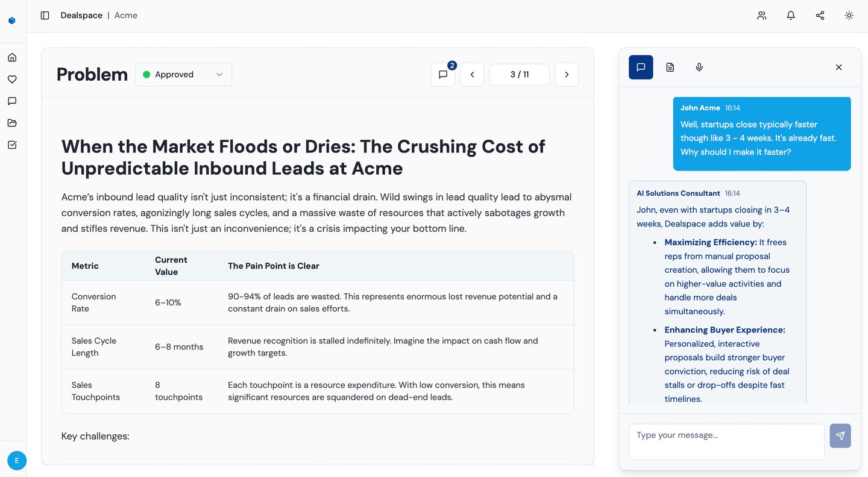The height and width of the screenshot is (477, 868).
Task: Click the Dealspace logo icon
Action: pos(12,20)
